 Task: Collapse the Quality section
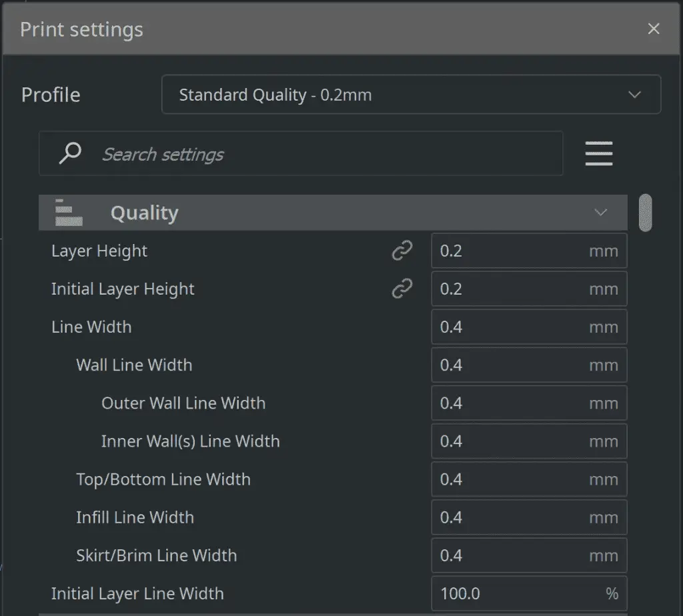coord(600,212)
